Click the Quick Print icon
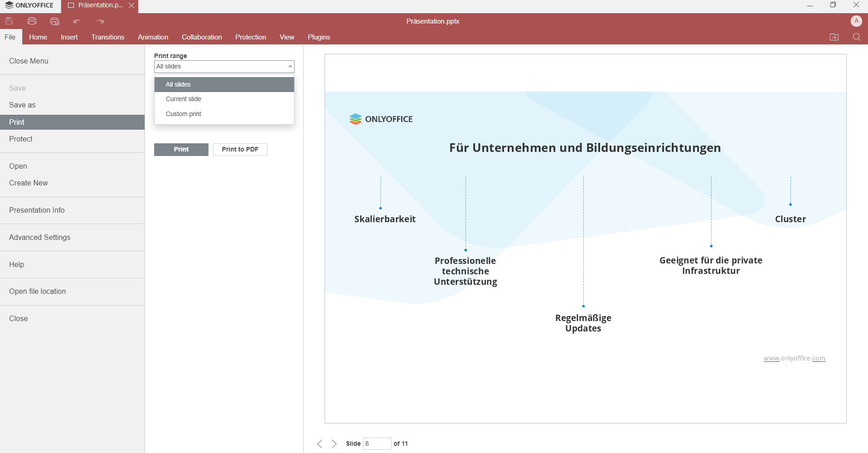The width and height of the screenshot is (868, 453). click(55, 21)
